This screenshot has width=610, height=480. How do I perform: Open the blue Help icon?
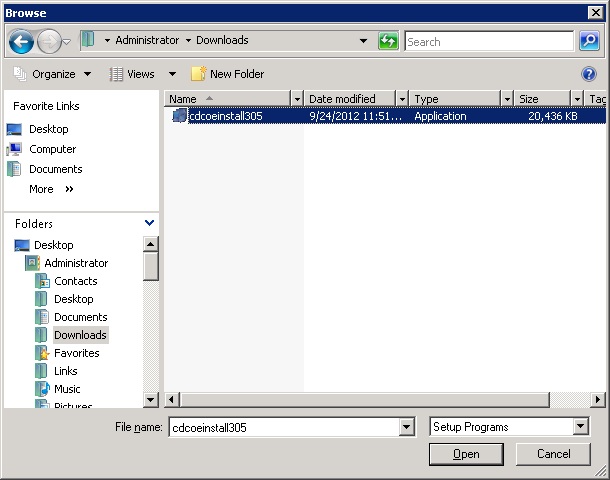point(589,74)
